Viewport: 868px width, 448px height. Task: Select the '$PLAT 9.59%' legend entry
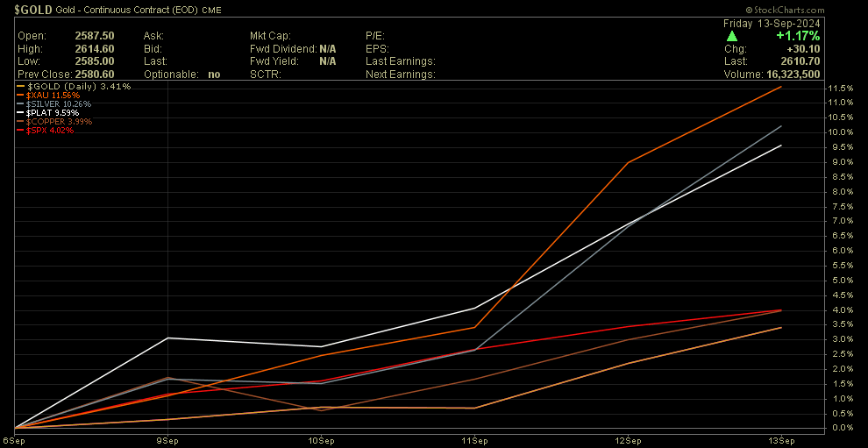(48, 113)
